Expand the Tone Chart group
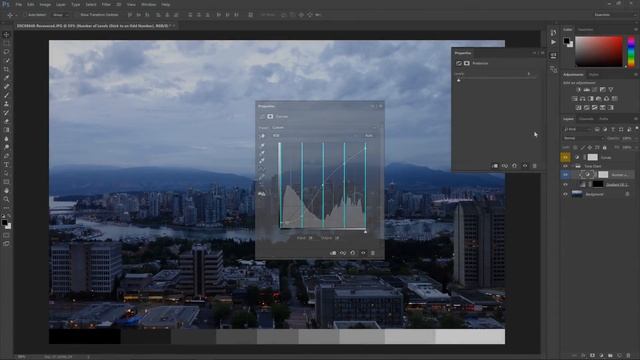Screen dimensions: 640x360 [x=571, y=166]
